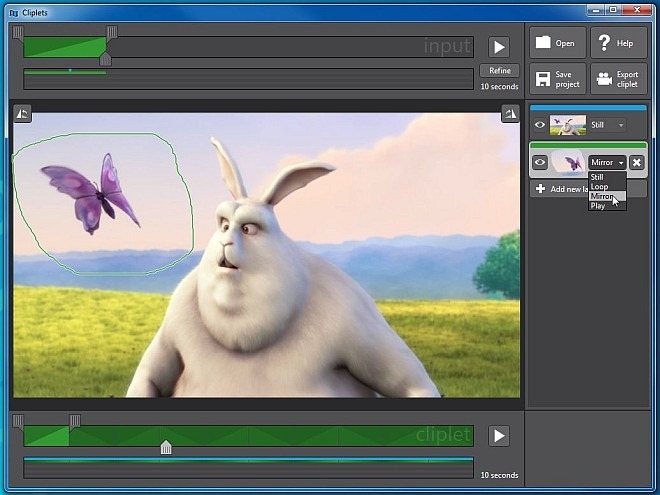Minimize the Cliplets window

tap(595, 10)
